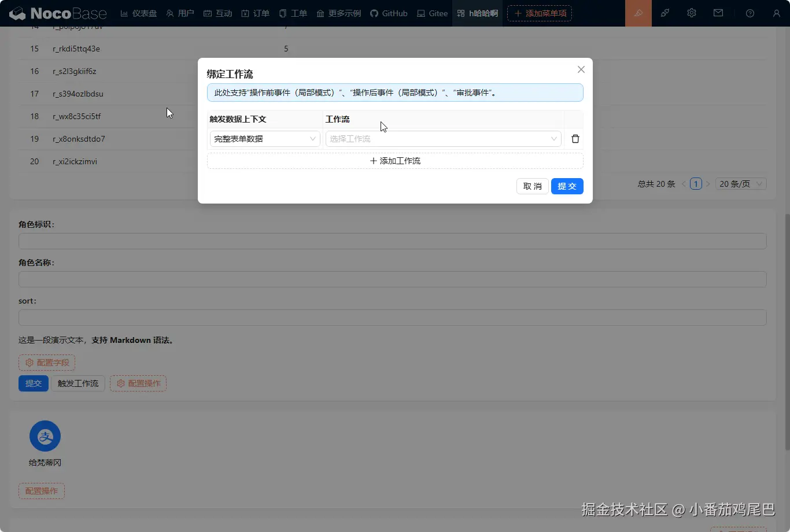Viewport: 790px width, 532px height.
Task: Open the help question-mark icon
Action: [x=750, y=13]
